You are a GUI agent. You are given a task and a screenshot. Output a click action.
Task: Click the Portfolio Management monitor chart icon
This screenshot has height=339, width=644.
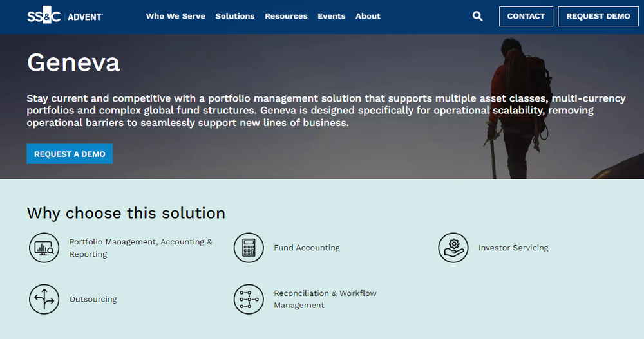44,248
